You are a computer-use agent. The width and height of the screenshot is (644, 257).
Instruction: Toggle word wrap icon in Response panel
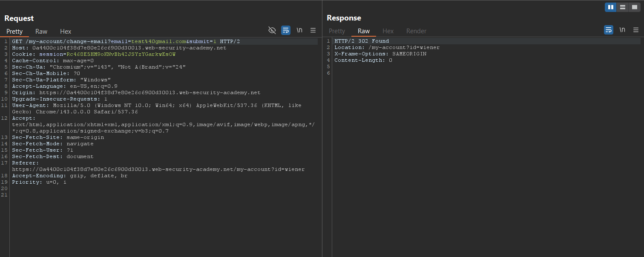[609, 30]
